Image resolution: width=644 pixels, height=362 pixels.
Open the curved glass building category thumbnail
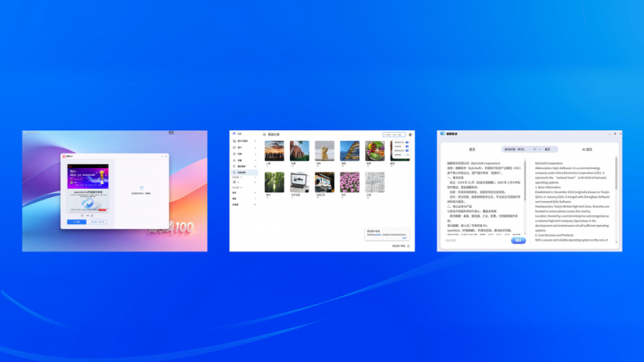coord(349,150)
